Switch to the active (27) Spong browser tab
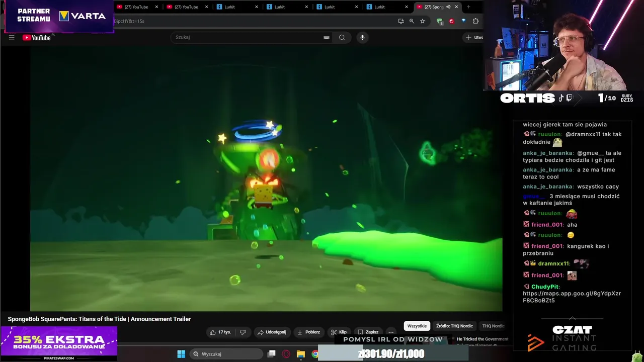Screen dimensions: 644x362 (433, 7)
